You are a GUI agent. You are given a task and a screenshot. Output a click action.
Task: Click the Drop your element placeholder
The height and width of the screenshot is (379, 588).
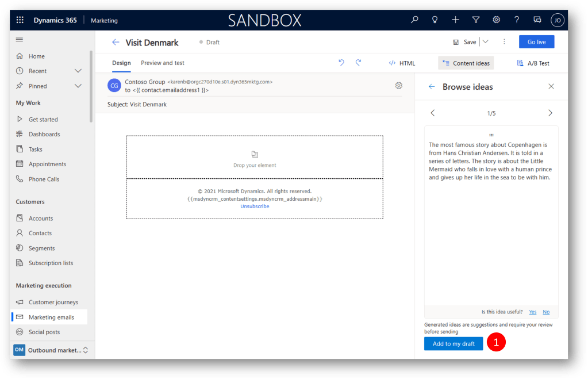point(255,158)
